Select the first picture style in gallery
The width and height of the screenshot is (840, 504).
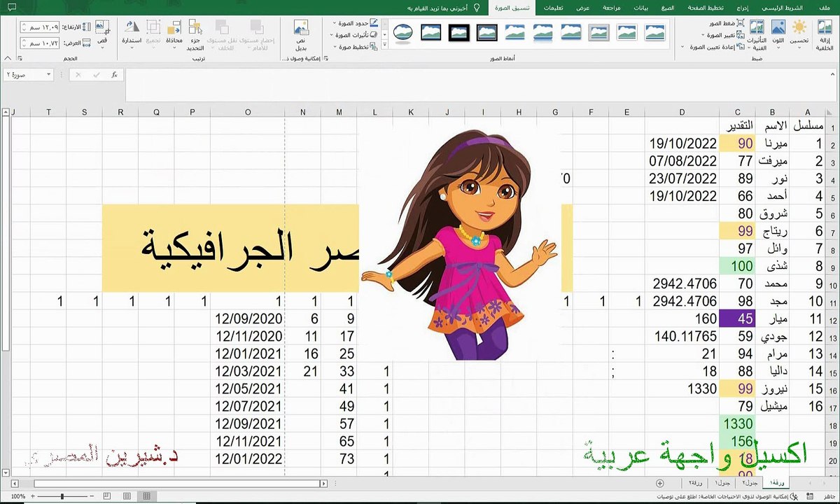pos(655,32)
